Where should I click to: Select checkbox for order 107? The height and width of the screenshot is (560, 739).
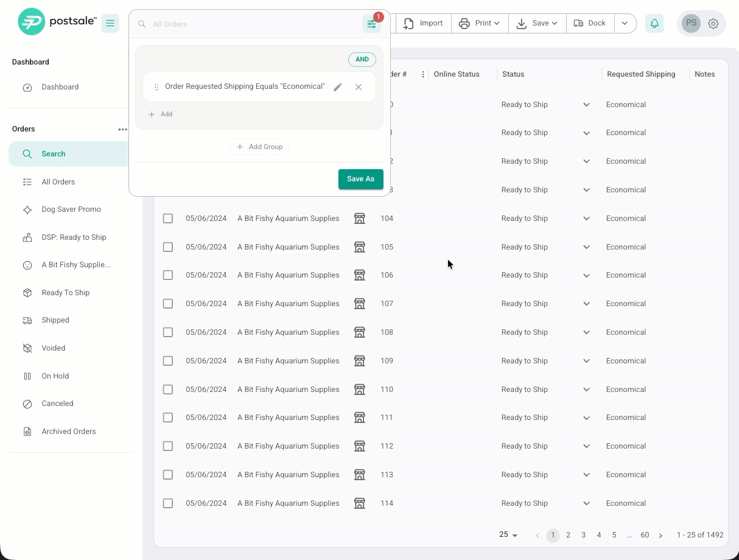168,304
